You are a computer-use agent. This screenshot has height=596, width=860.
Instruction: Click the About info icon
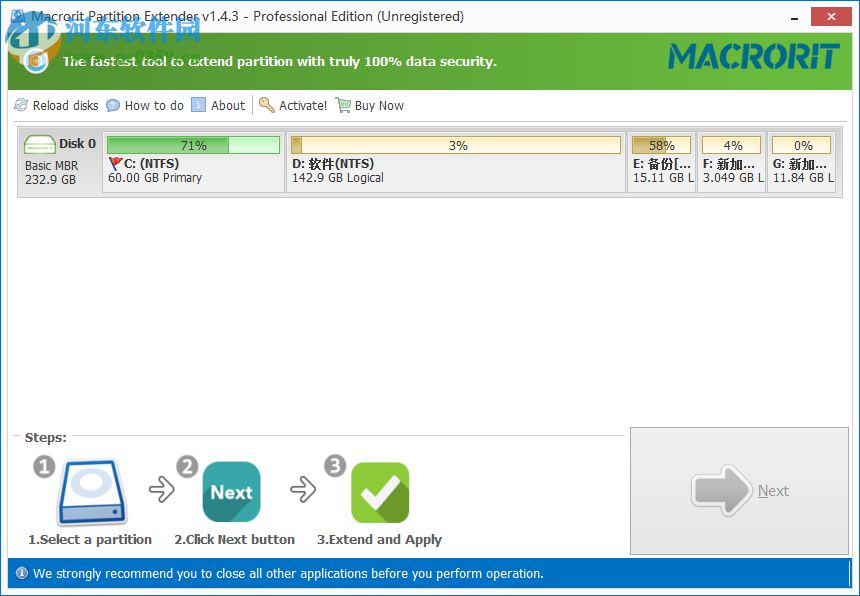tap(199, 105)
